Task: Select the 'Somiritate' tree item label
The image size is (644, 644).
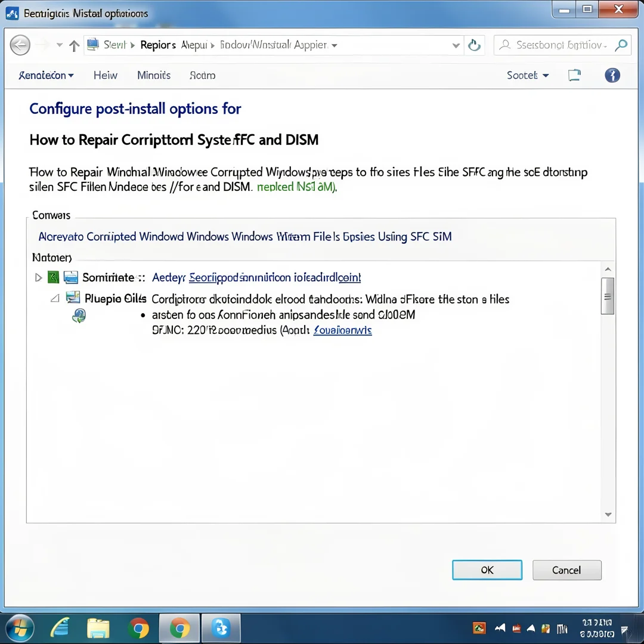Action: (x=109, y=278)
